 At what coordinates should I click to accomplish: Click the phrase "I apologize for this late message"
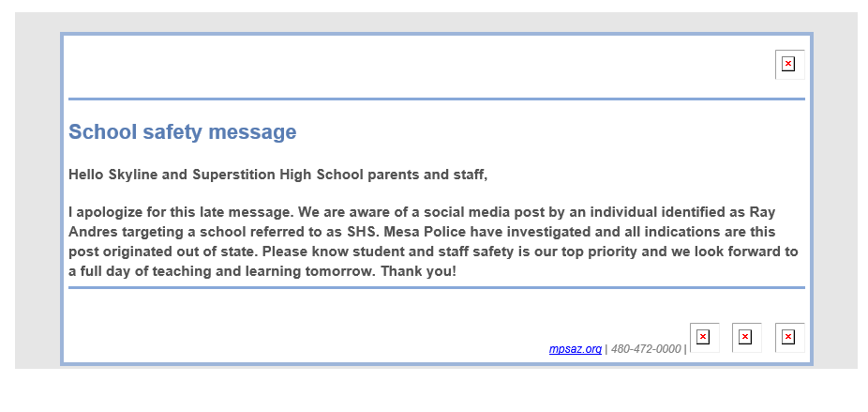point(180,211)
